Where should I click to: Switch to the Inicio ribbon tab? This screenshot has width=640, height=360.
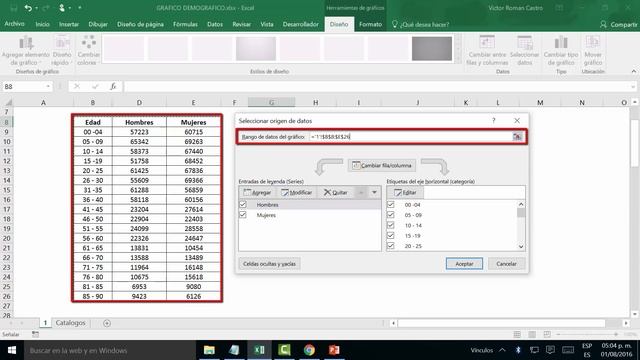[42, 24]
